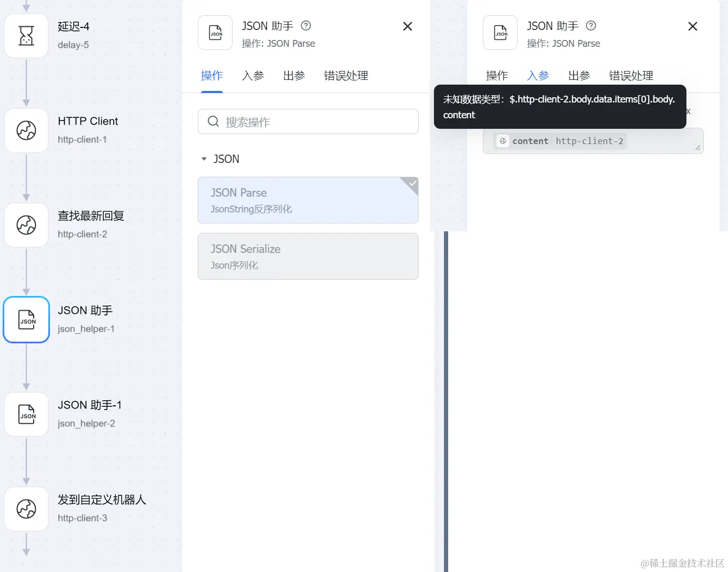Switch to 入参 tab in right panel

(538, 76)
